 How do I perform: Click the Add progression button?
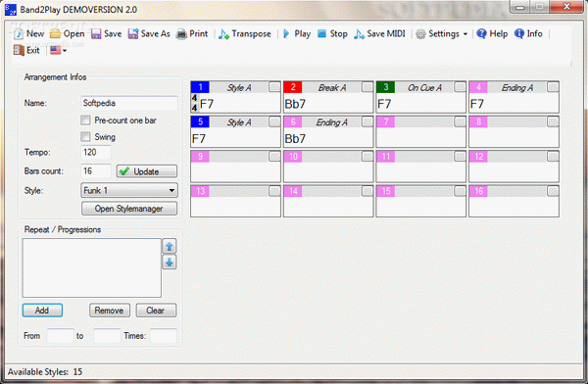tap(42, 311)
